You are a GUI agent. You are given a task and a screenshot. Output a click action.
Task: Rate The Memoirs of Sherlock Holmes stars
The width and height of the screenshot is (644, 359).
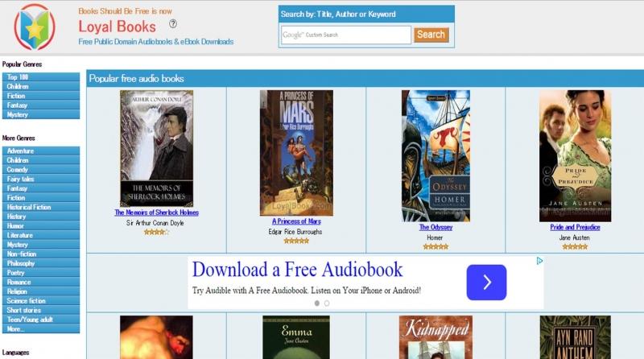[156, 232]
